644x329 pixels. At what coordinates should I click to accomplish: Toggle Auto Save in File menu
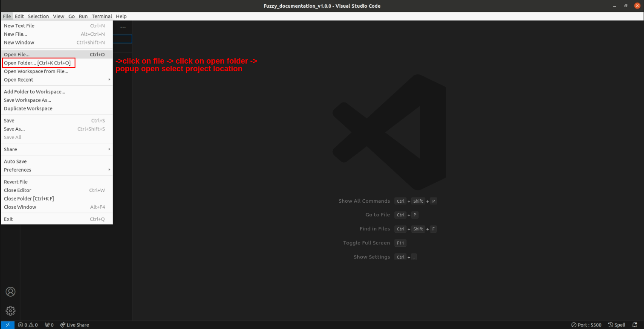click(x=15, y=161)
